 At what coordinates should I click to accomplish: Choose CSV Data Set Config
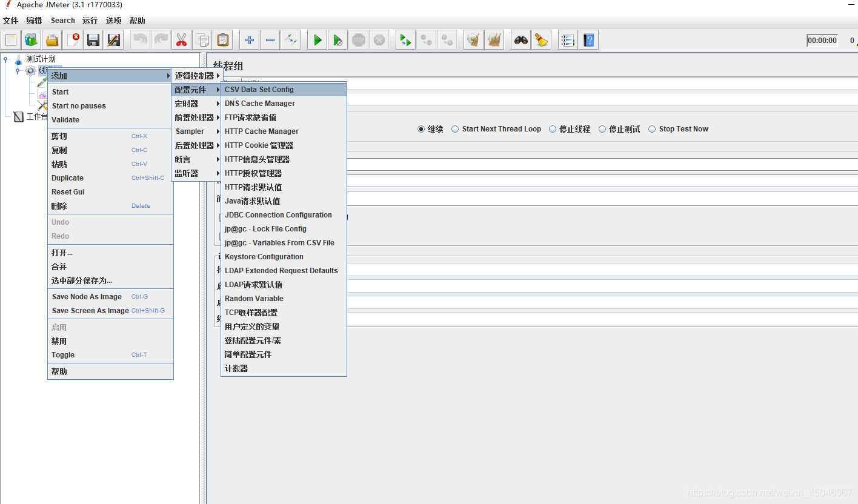pos(284,90)
